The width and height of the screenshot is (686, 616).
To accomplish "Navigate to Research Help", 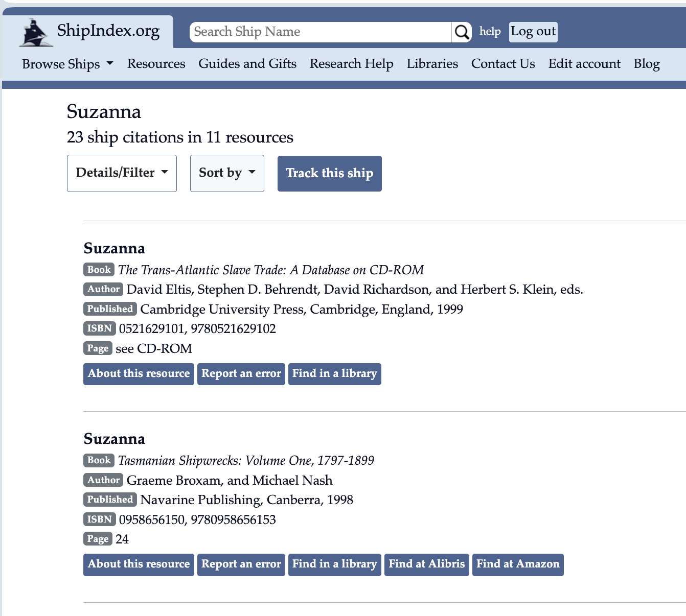I will pos(351,64).
